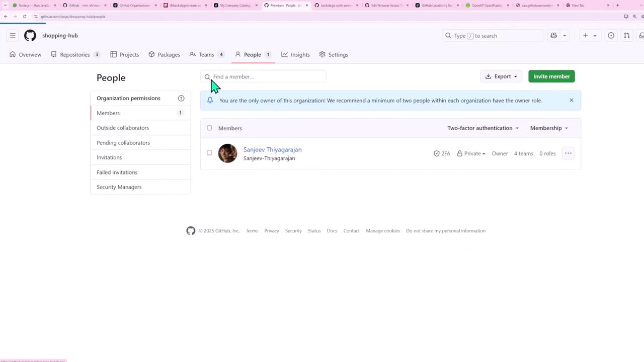Switch to the Repositories tab

[x=75, y=54]
